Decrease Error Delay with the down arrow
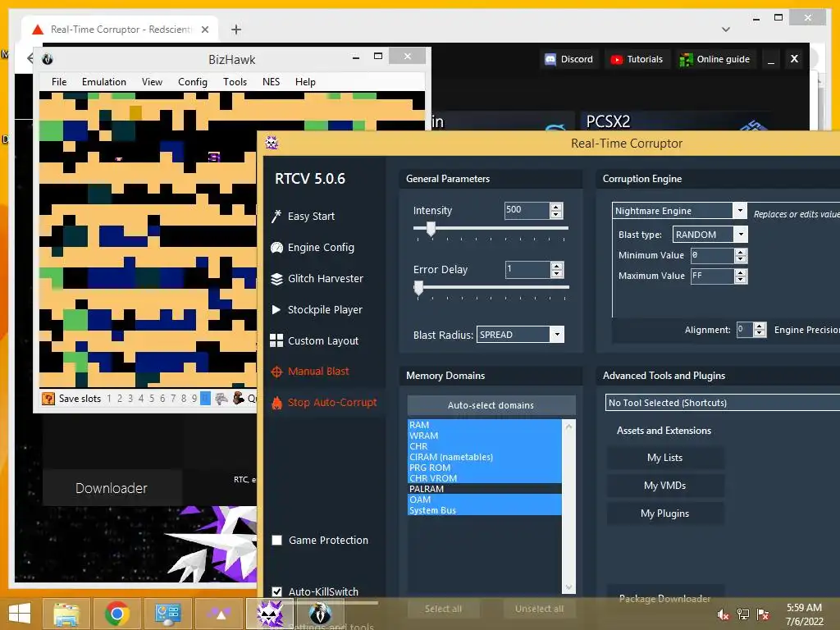The height and width of the screenshot is (630, 840). click(x=557, y=274)
